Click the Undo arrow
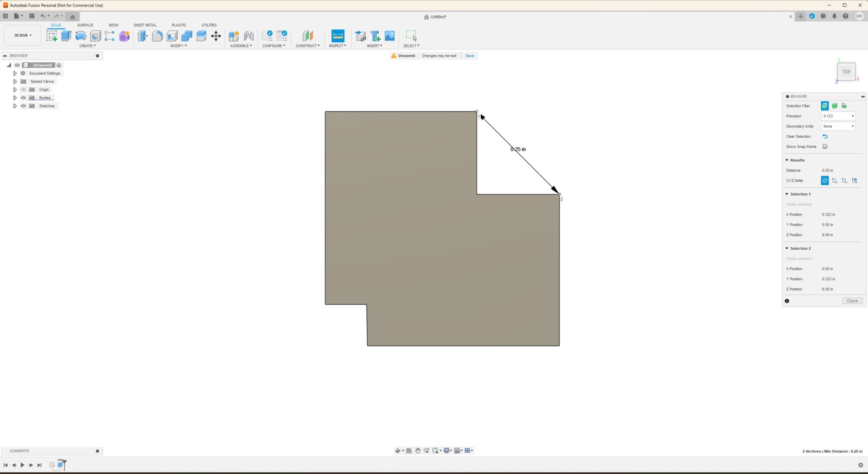 [x=43, y=16]
